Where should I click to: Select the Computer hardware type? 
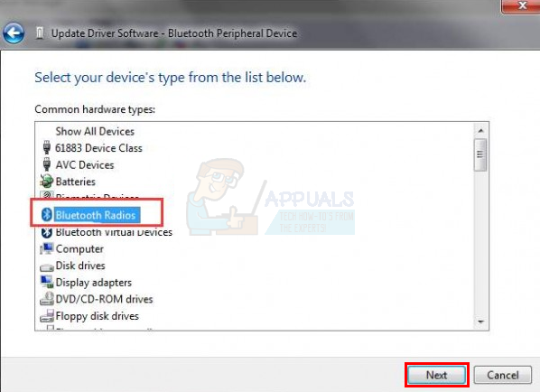(79, 249)
